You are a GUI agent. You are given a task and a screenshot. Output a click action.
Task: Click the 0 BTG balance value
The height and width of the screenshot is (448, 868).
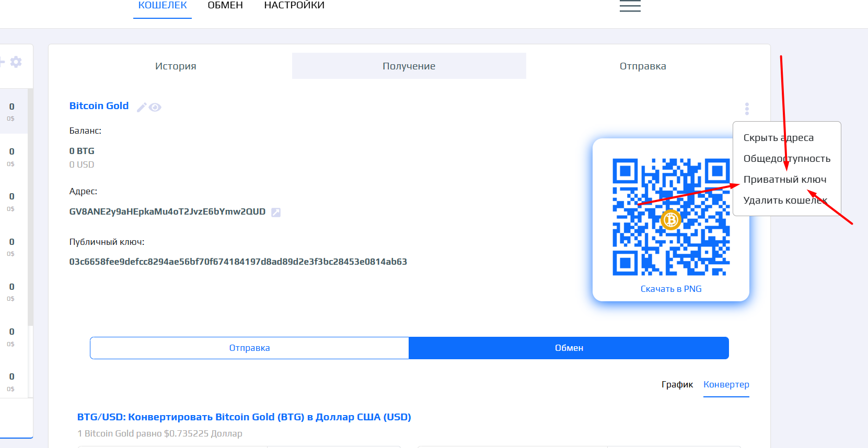82,151
